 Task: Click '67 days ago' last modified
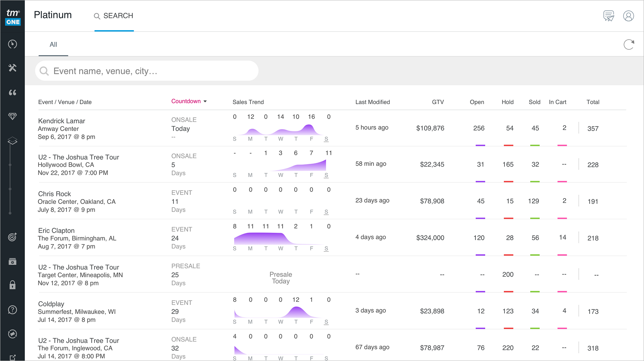(x=372, y=347)
